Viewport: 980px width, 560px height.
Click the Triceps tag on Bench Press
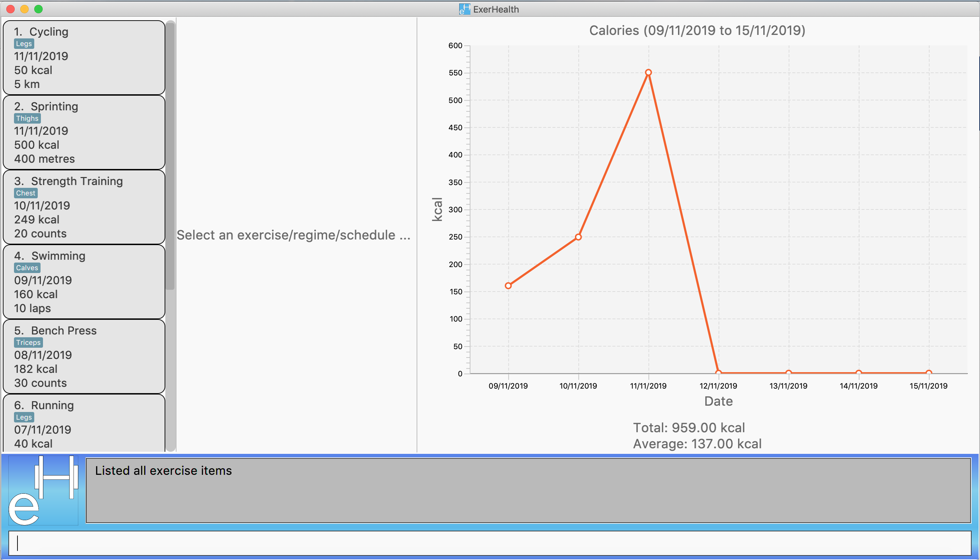coord(28,342)
